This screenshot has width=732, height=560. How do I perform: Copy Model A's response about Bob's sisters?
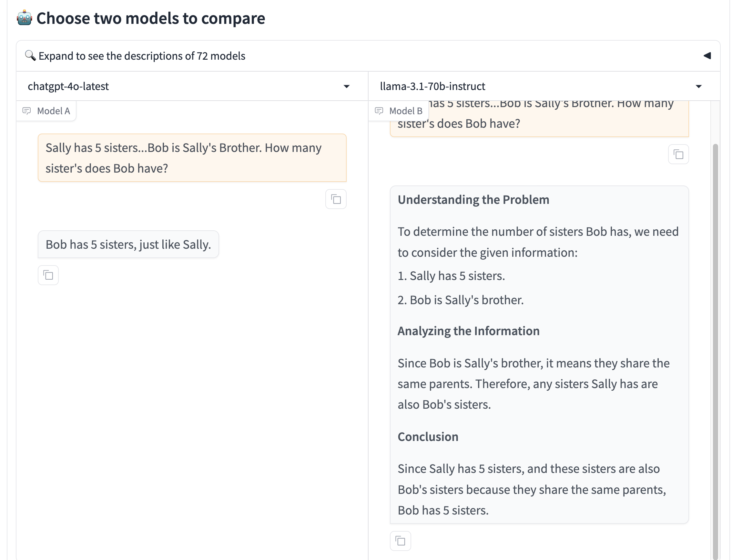[x=48, y=275]
